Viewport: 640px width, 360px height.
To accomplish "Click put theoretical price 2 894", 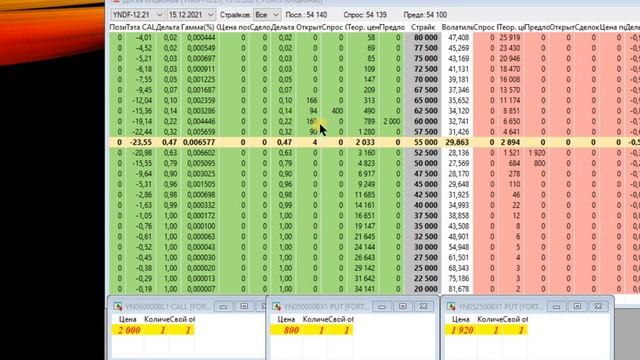I will click(x=511, y=142).
